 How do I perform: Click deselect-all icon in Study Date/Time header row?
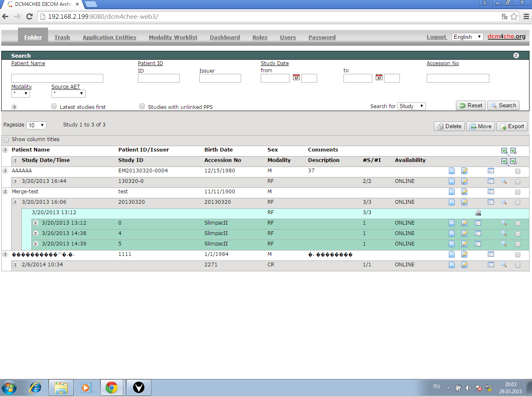pyautogui.click(x=513, y=161)
